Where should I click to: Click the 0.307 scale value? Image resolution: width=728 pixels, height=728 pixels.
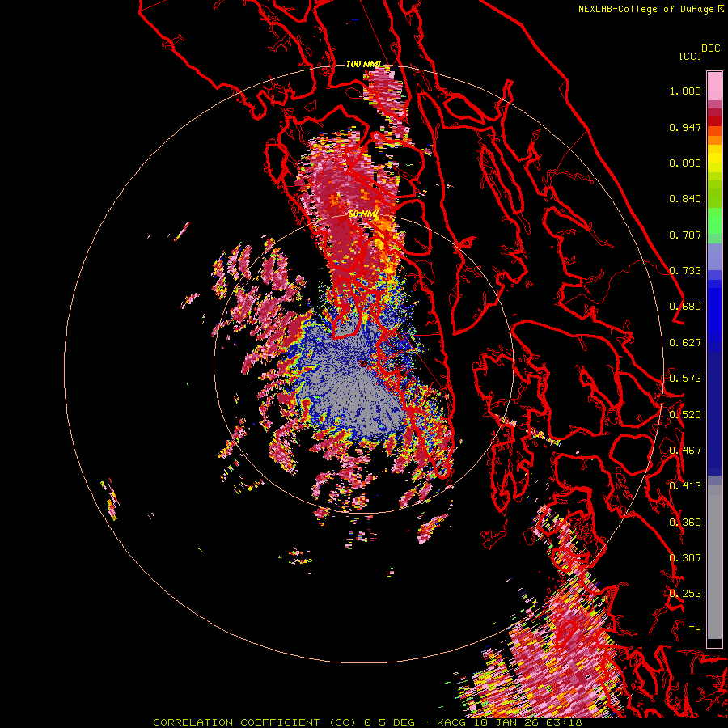coord(685,558)
